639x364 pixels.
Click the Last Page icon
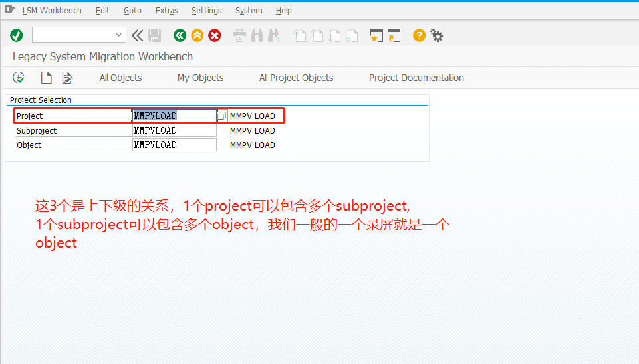(351, 35)
